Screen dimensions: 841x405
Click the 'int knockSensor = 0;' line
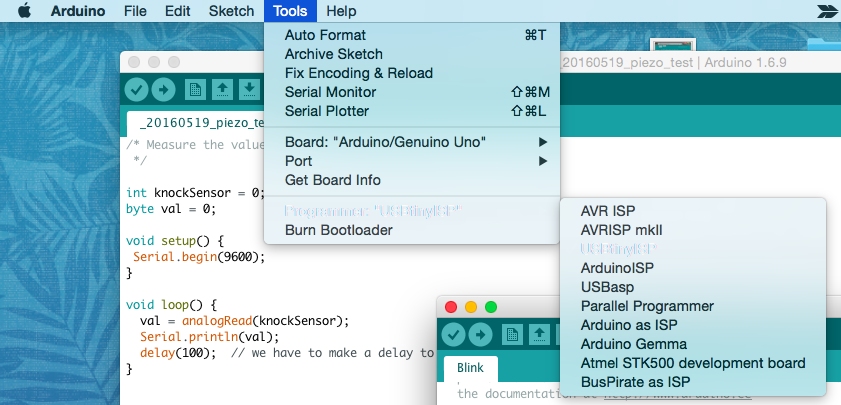(x=195, y=193)
